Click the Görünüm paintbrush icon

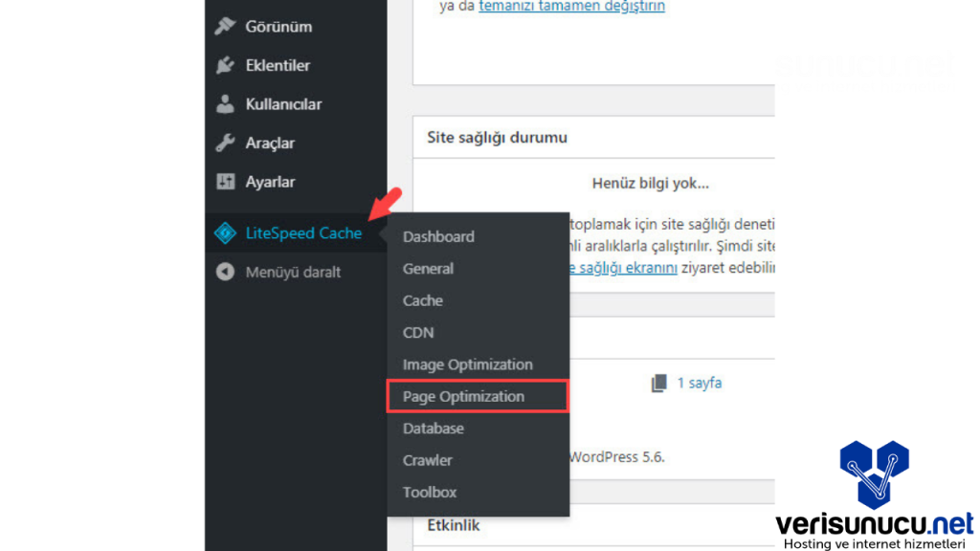pyautogui.click(x=225, y=27)
